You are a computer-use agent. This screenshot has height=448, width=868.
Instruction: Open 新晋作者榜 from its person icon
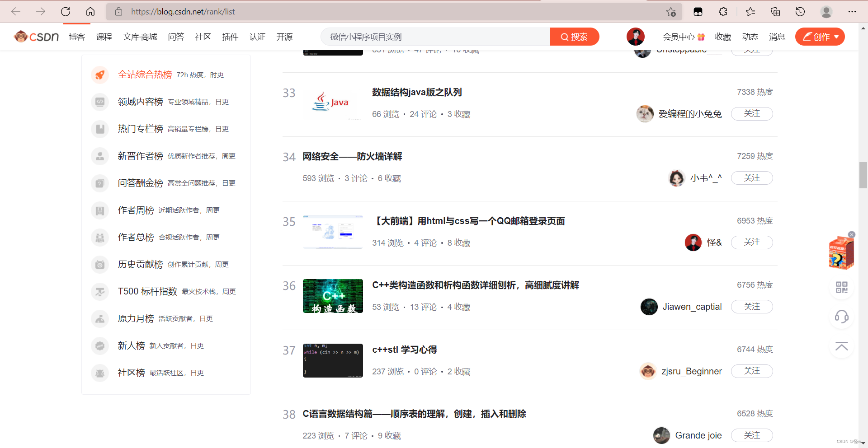(99, 156)
